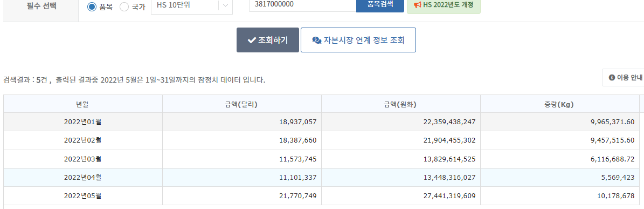The height and width of the screenshot is (209, 644).
Task: Click the 검색결과 summary text
Action: coord(134,80)
